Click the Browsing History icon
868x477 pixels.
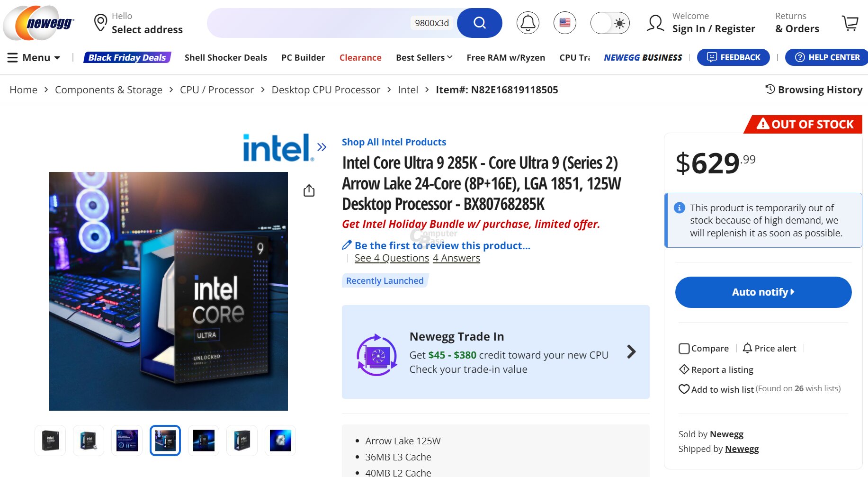(770, 89)
